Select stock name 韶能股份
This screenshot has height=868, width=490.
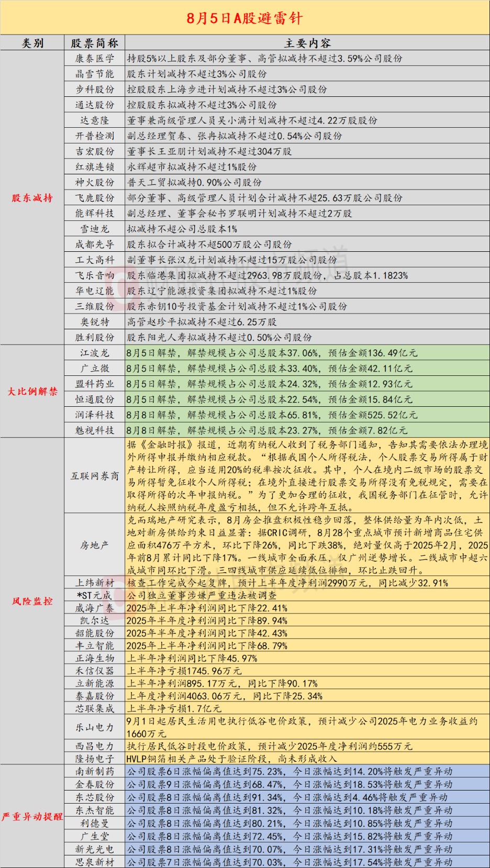tap(95, 633)
